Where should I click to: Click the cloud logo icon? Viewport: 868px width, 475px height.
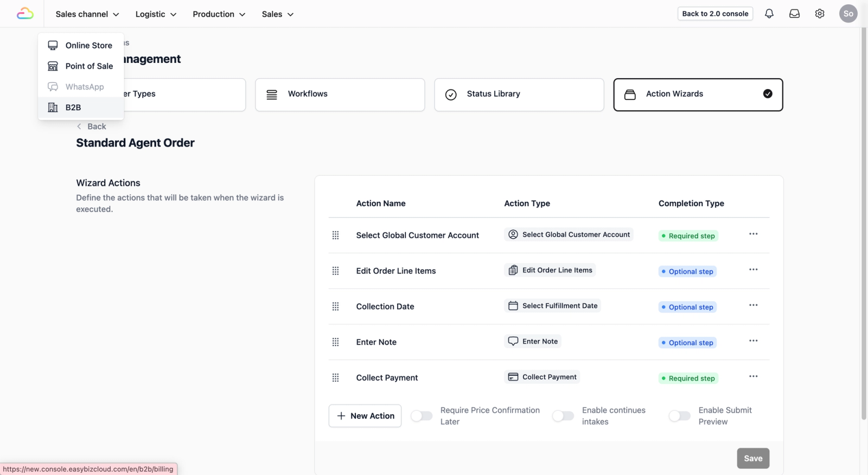coord(25,14)
